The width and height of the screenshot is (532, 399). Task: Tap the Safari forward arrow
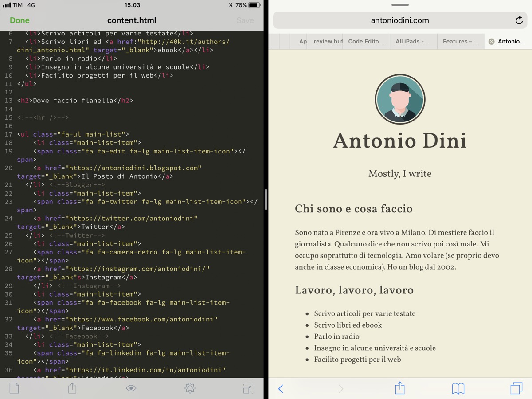tap(340, 389)
